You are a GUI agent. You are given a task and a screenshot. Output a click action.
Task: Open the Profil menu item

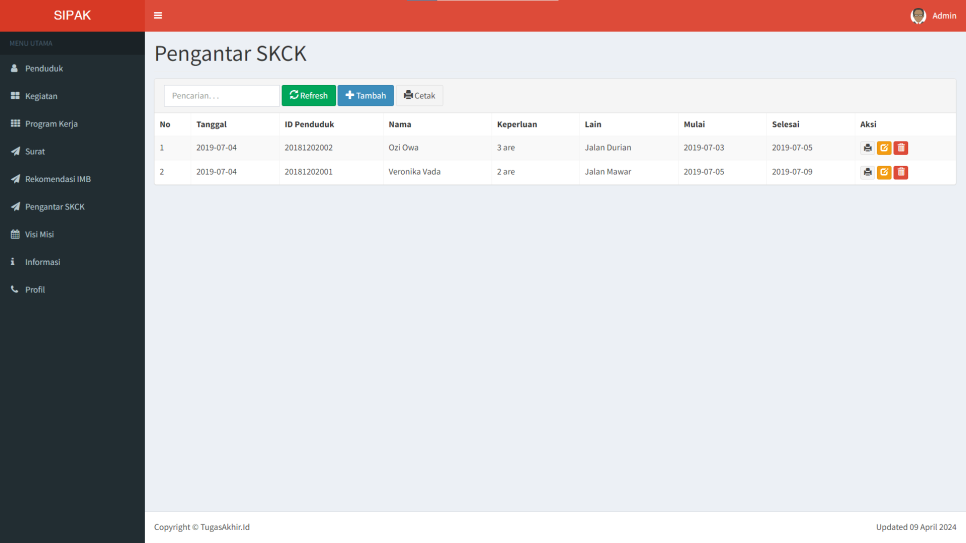click(72, 290)
